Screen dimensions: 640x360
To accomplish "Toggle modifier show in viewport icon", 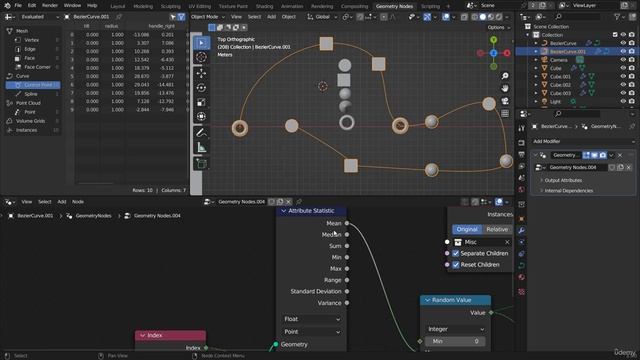I will 594,155.
